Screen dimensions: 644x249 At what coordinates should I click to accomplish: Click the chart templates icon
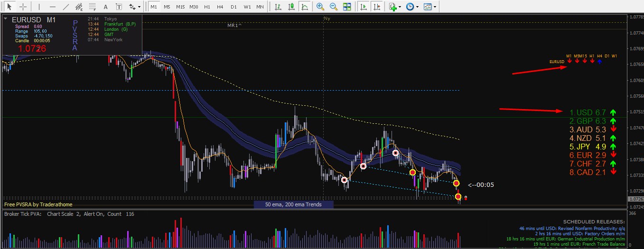(x=428, y=7)
